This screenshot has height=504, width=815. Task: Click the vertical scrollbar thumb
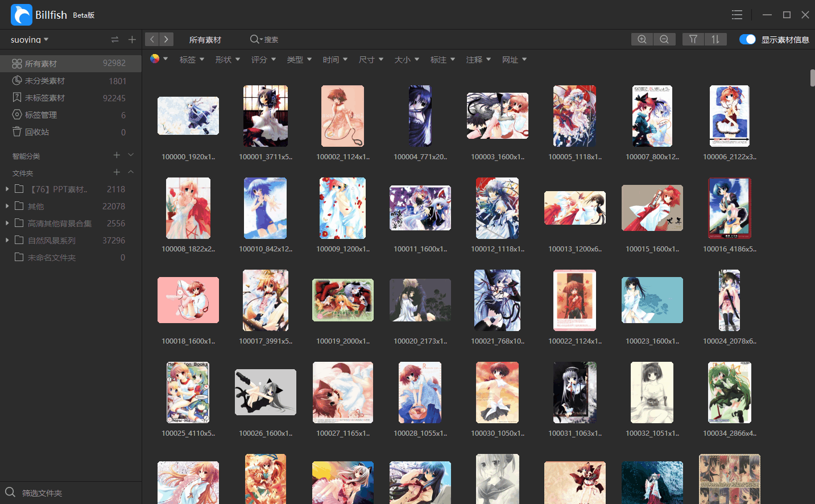click(x=812, y=78)
